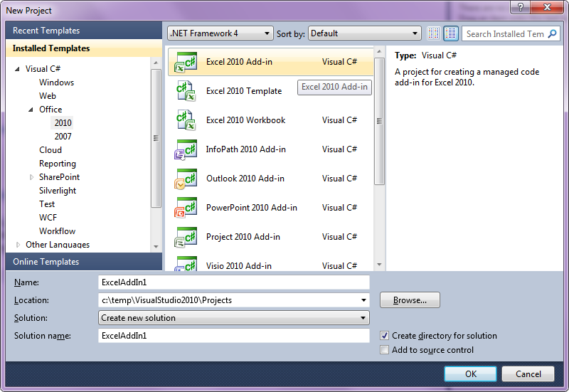Toggle Create directory for solution checkbox

click(x=384, y=335)
